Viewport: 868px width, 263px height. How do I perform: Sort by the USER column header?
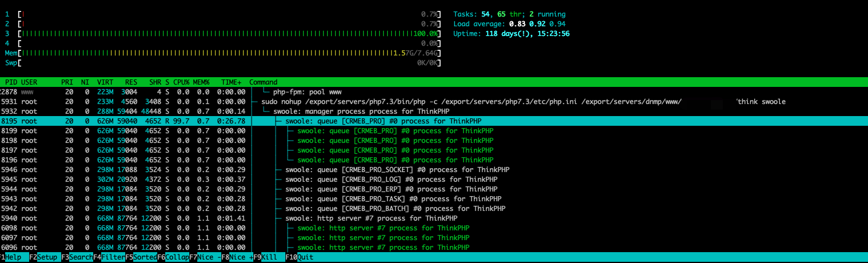tap(29, 82)
